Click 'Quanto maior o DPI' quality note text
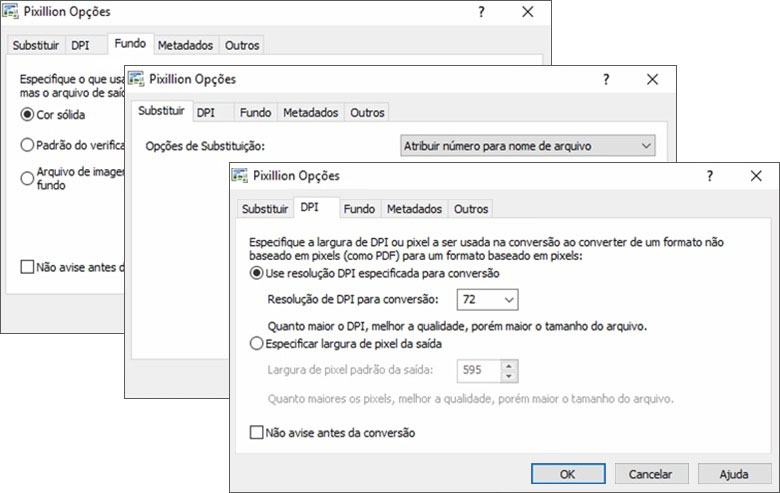This screenshot has height=493, width=780. [457, 326]
